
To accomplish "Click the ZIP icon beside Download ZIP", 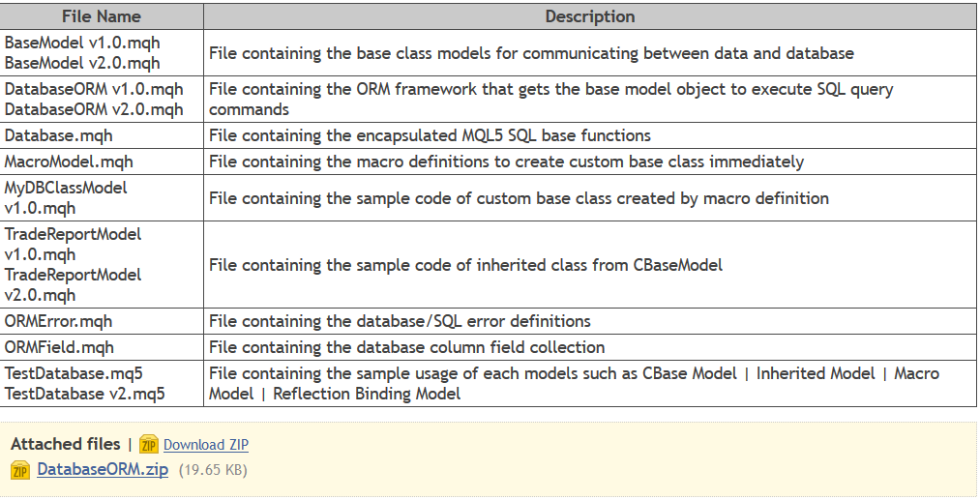I will 148,445.
